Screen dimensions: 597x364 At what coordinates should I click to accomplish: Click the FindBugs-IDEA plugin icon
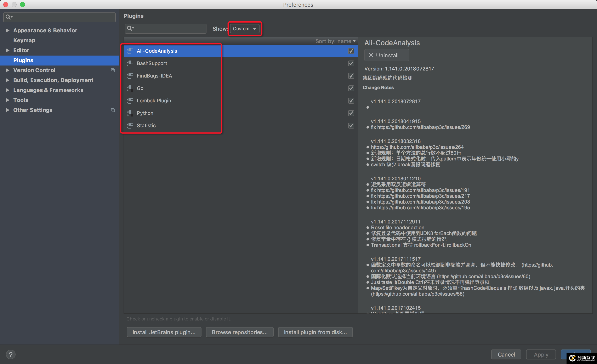130,75
